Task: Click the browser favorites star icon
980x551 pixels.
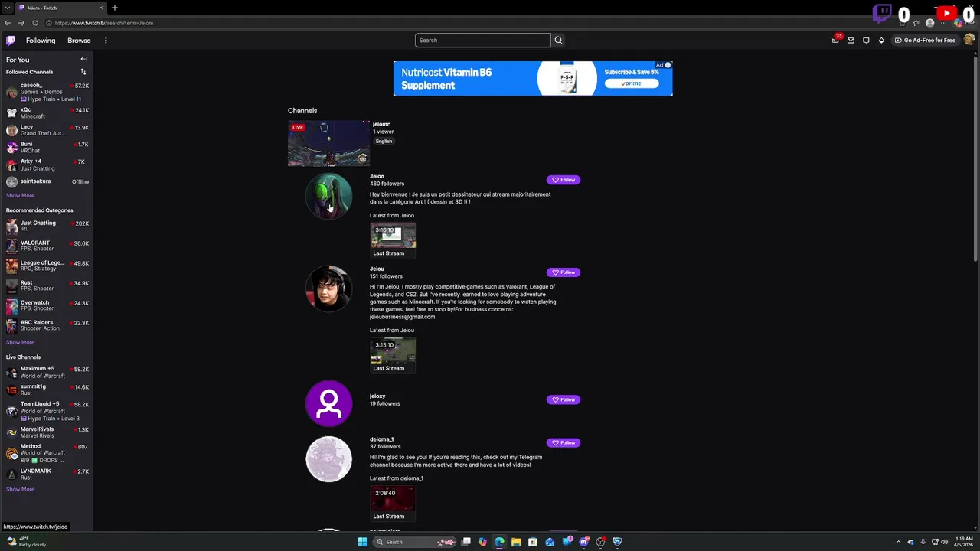Action: click(x=916, y=23)
